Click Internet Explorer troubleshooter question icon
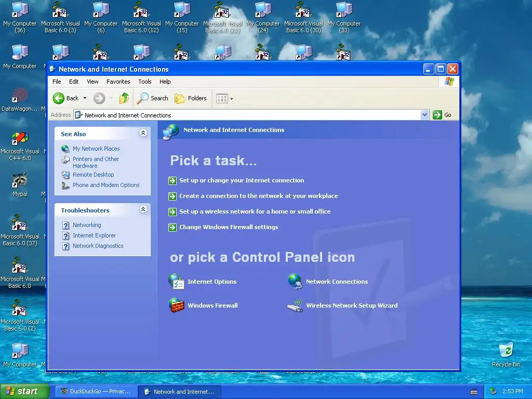The width and height of the screenshot is (532, 399). pos(66,236)
